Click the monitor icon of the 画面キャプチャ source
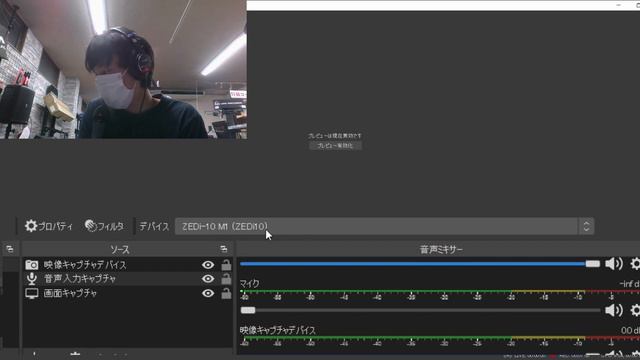This screenshot has width=640, height=360. pos(31,293)
